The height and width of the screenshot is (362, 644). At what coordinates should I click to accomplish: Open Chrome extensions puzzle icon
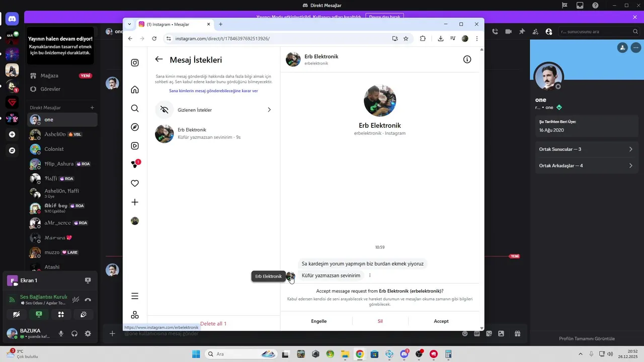click(x=423, y=38)
